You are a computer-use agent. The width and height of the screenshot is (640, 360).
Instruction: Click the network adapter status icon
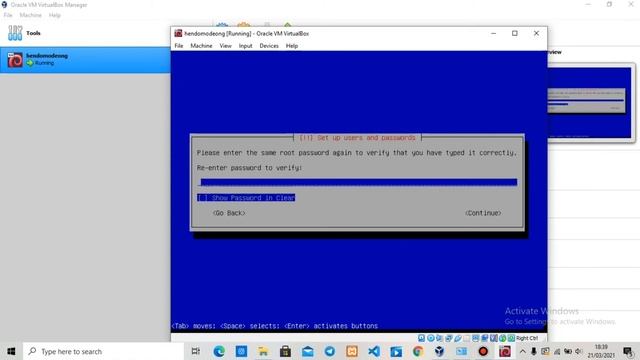point(448,338)
